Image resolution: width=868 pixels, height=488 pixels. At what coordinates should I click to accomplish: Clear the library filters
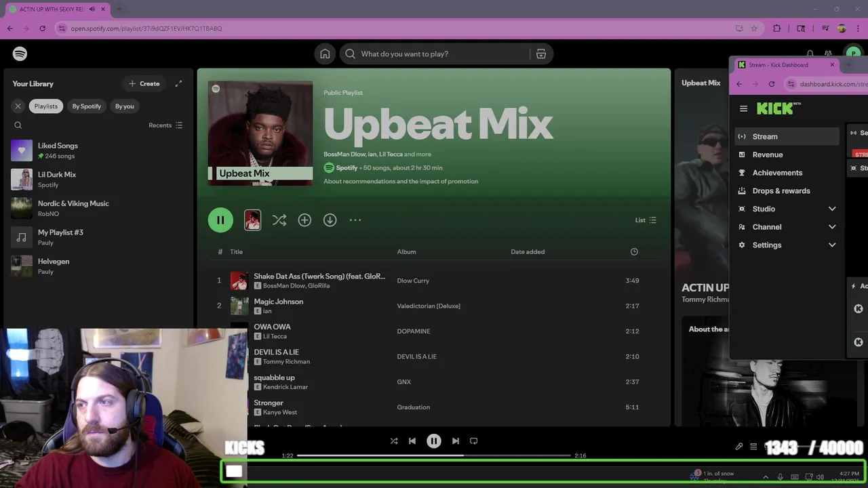pos(18,106)
